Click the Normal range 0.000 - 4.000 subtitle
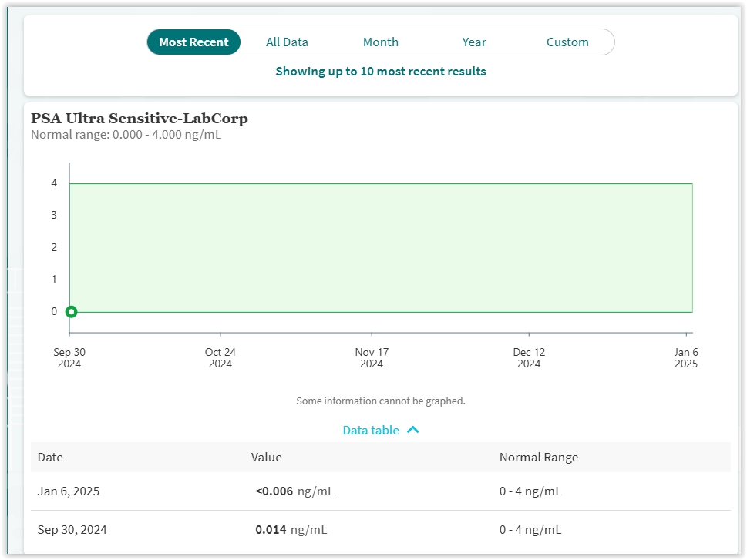This screenshot has height=560, width=747. click(x=126, y=135)
